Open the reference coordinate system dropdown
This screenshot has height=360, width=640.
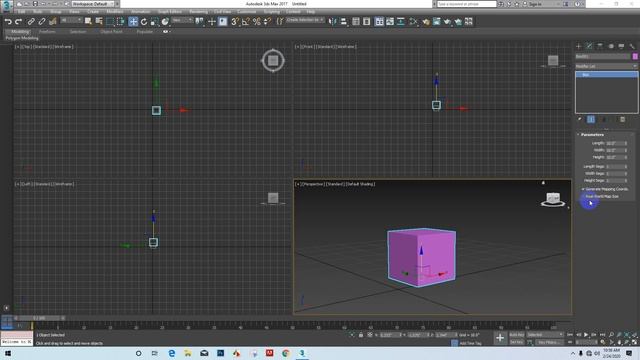[182, 20]
